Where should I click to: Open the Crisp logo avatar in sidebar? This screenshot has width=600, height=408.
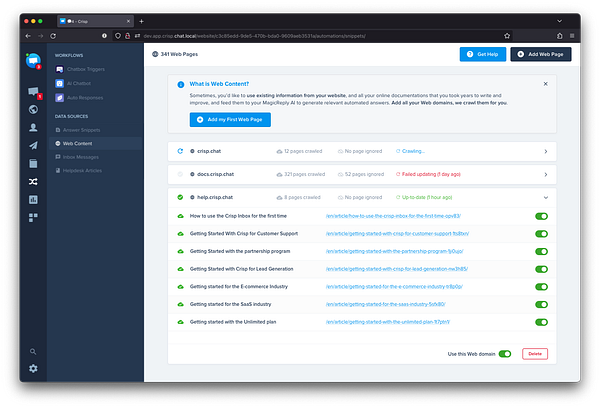33,61
